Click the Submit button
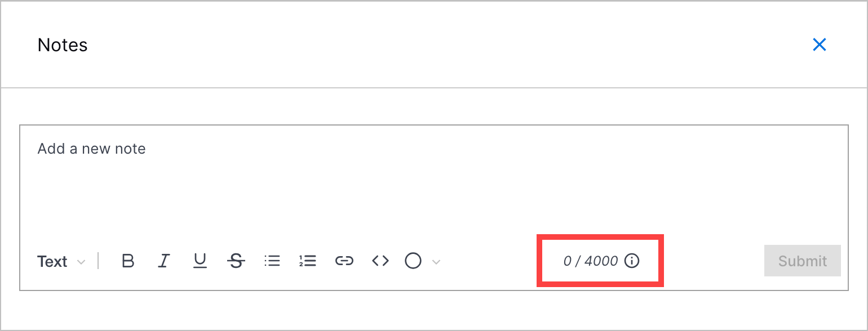 (803, 261)
